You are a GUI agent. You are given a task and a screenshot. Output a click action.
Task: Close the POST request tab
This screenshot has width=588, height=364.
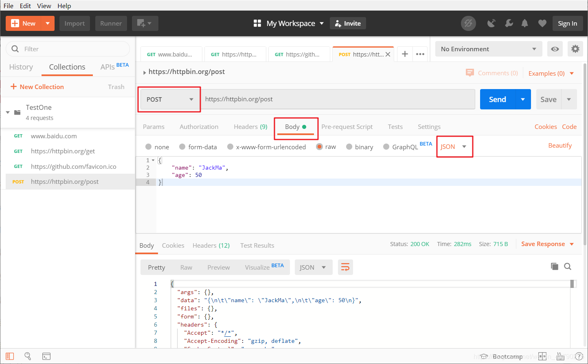[388, 54]
